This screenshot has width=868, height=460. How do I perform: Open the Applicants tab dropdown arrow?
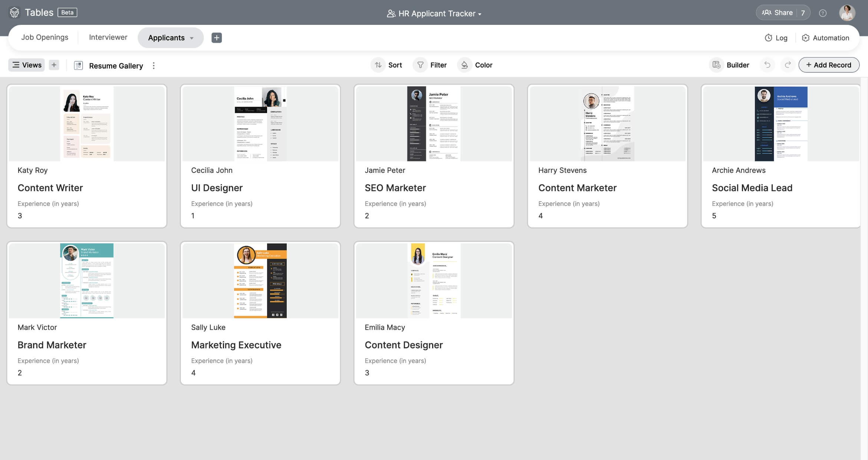pos(192,38)
